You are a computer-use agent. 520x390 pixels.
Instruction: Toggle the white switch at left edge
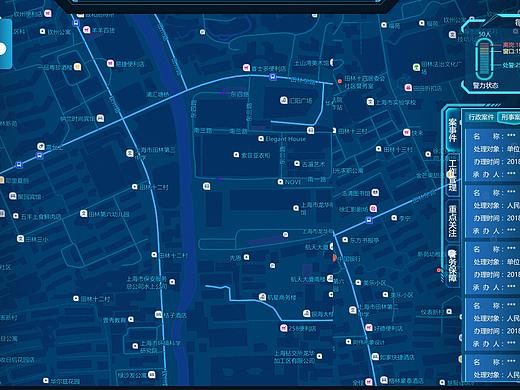pyautogui.click(x=2, y=48)
